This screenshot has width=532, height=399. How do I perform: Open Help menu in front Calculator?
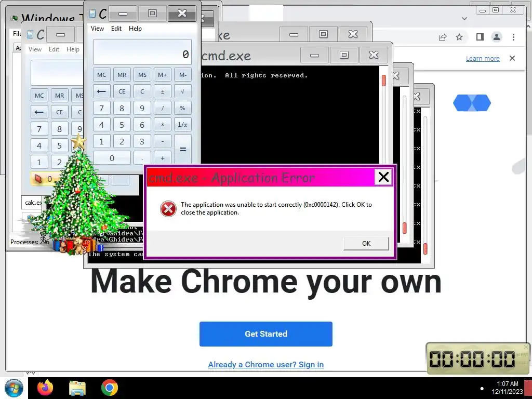pyautogui.click(x=135, y=29)
